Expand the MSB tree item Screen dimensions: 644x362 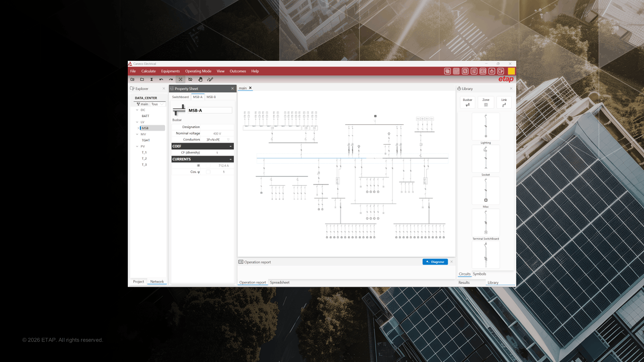138,128
